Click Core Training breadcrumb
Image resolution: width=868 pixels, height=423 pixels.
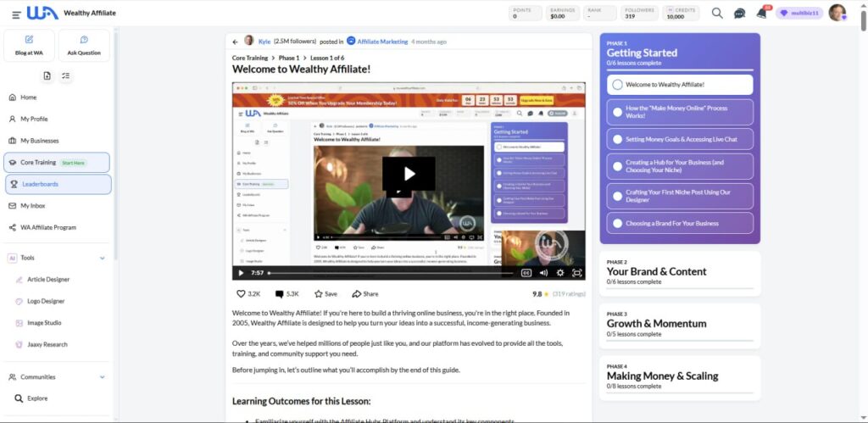(250, 58)
